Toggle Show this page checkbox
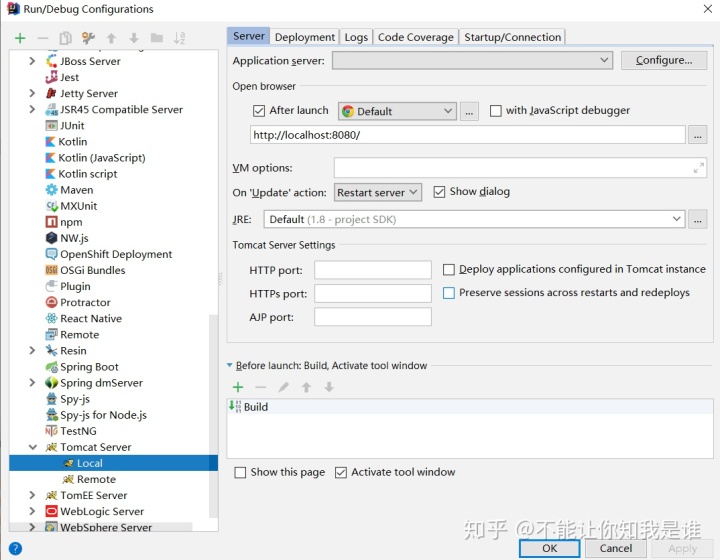 [x=240, y=472]
